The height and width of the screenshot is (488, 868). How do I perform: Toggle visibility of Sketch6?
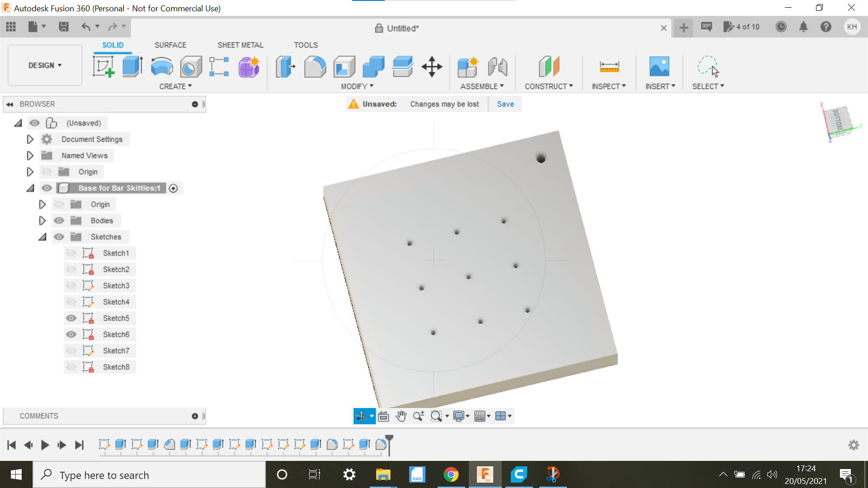[x=72, y=334]
